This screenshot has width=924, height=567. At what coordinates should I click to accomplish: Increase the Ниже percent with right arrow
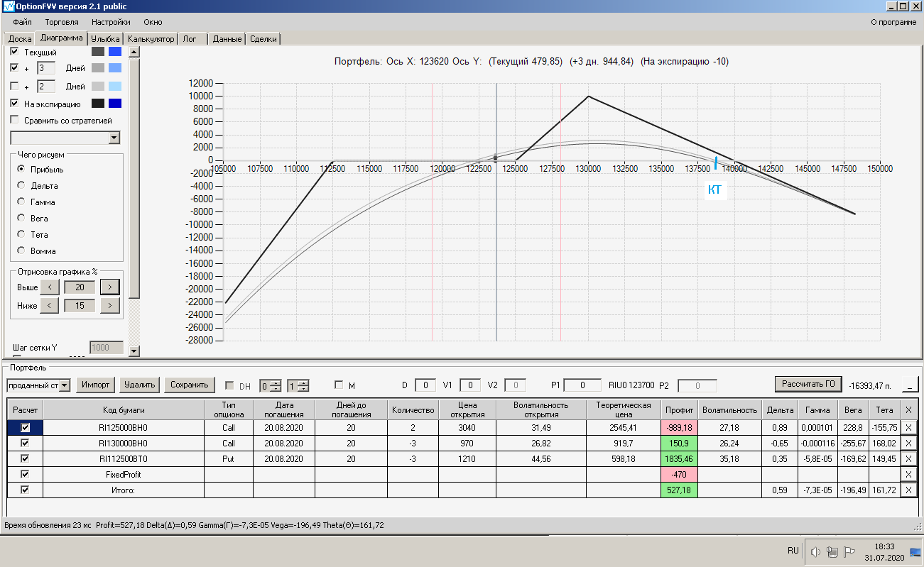pyautogui.click(x=109, y=305)
